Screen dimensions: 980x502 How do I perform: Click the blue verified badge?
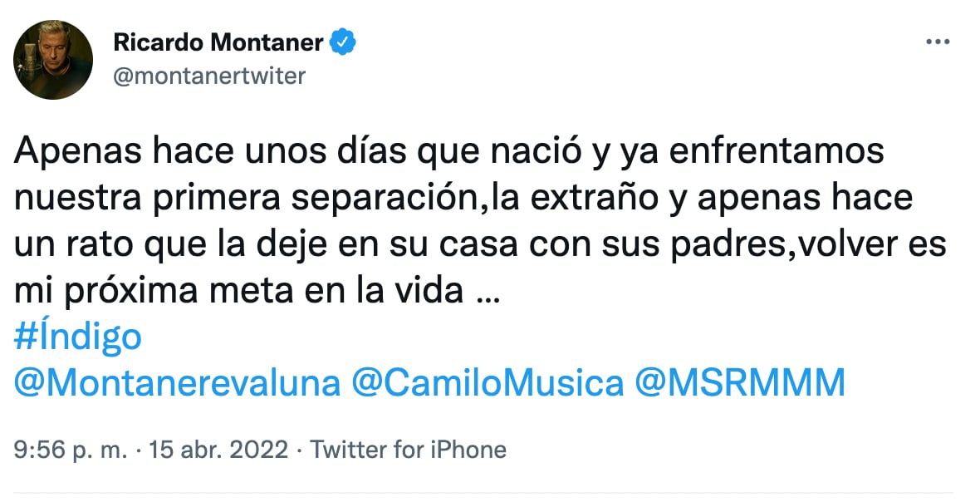coord(343,41)
